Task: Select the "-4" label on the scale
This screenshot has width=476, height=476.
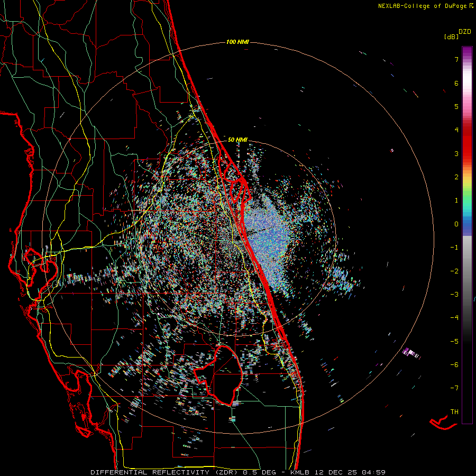Action: click(454, 318)
